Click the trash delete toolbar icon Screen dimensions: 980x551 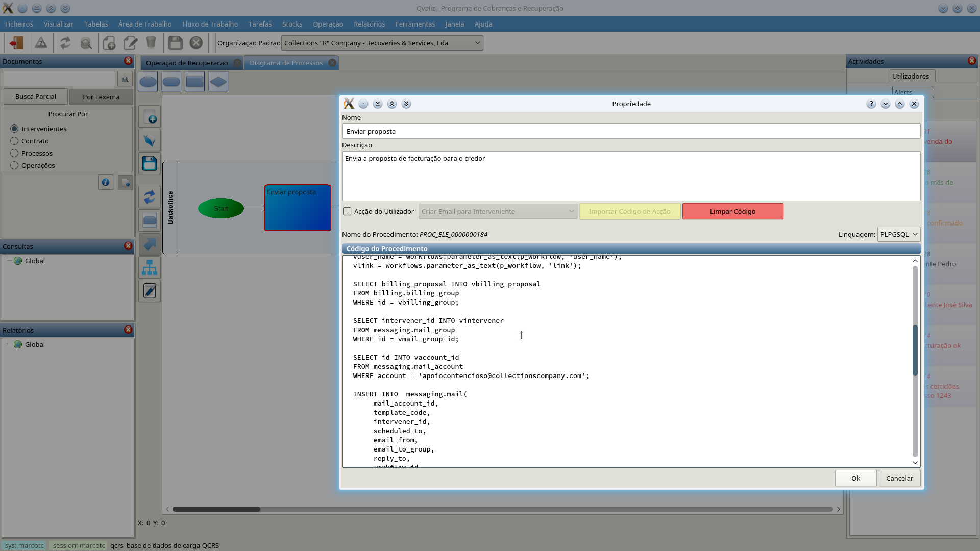point(151,43)
